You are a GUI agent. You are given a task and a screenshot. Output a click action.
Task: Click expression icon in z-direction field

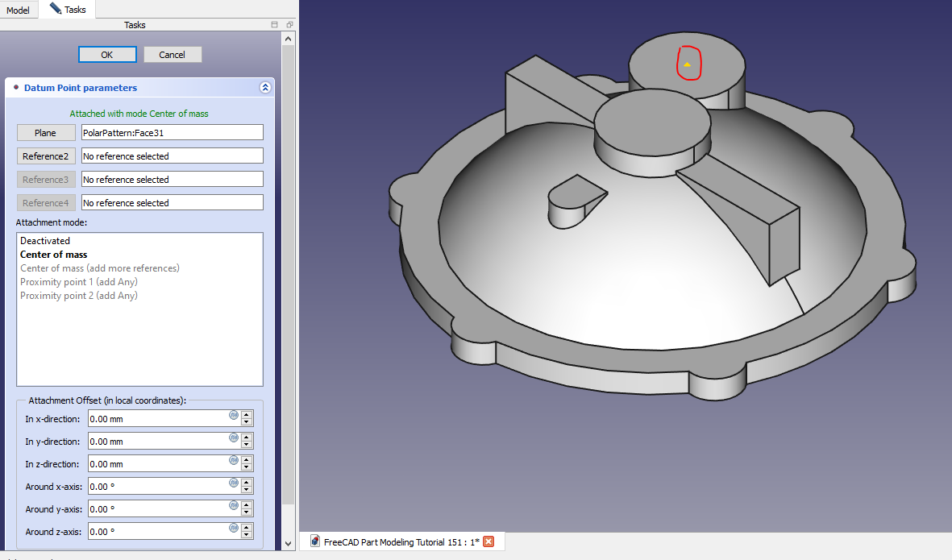coord(234,461)
